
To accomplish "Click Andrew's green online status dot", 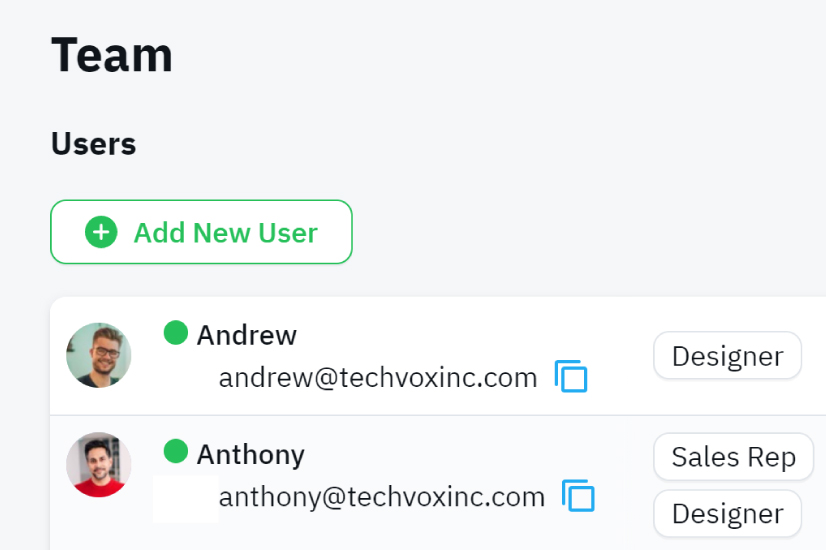I will pyautogui.click(x=176, y=332).
